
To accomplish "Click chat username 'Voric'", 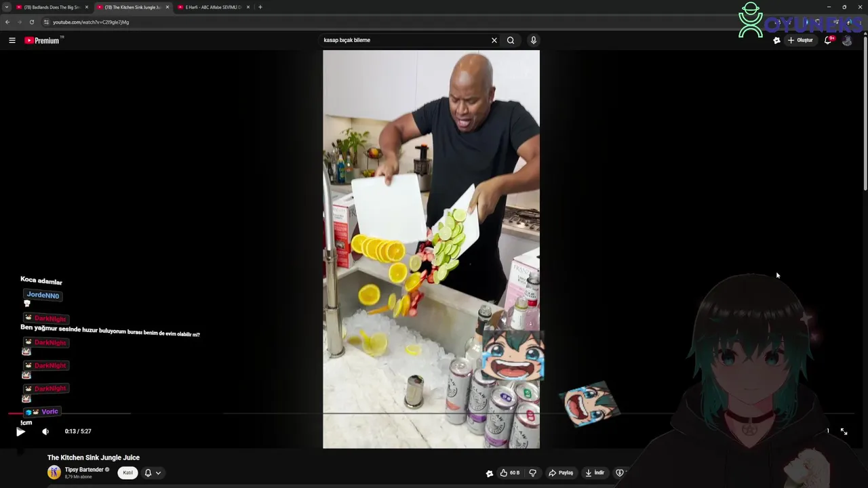I will tap(50, 411).
